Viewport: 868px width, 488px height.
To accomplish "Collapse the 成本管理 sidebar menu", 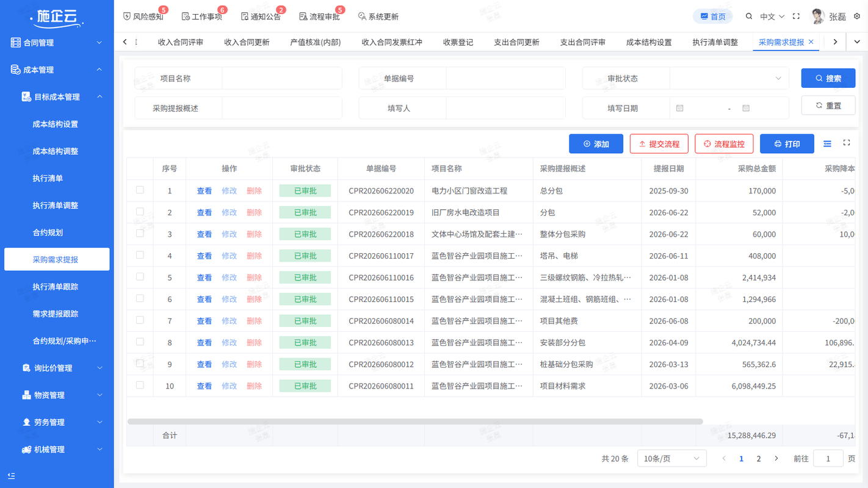I will (x=57, y=70).
